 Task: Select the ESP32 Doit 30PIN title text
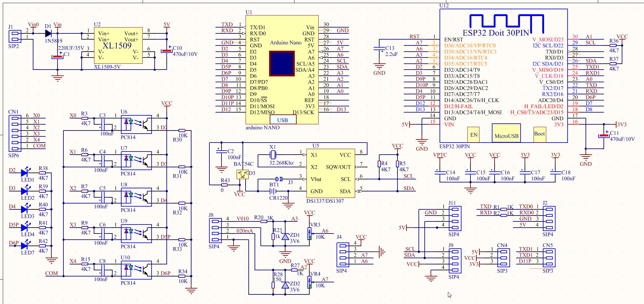[496, 33]
